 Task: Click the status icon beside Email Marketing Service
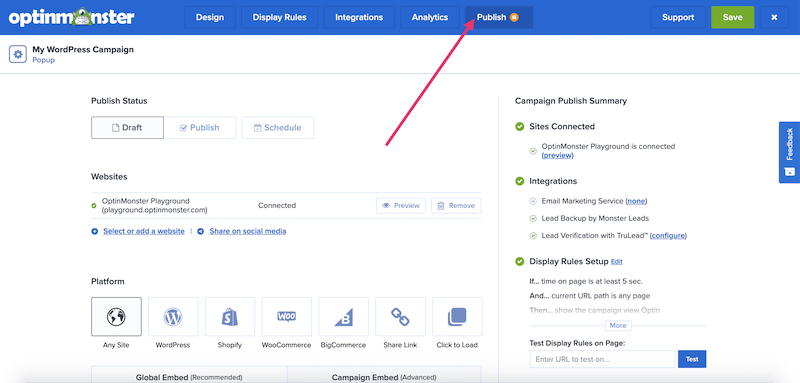[533, 201]
